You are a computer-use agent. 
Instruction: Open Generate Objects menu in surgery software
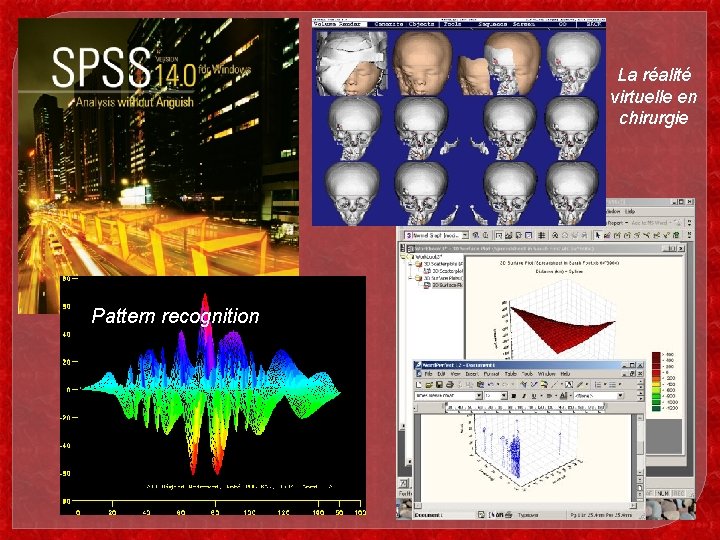(x=404, y=24)
